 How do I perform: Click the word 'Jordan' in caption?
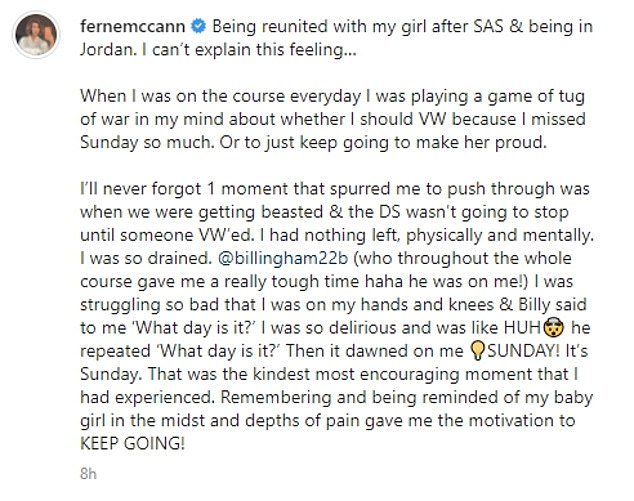click(106, 50)
